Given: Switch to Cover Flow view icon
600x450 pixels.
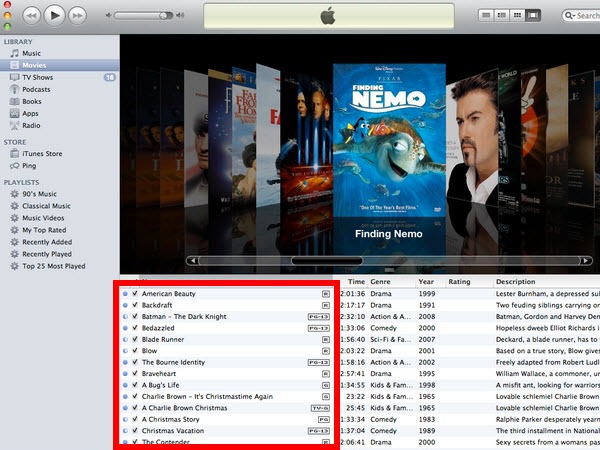Looking at the screenshot, I should click(534, 15).
